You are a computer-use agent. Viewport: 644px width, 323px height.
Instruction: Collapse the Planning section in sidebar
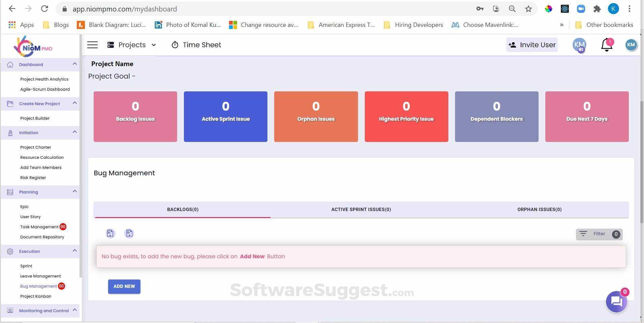75,191
